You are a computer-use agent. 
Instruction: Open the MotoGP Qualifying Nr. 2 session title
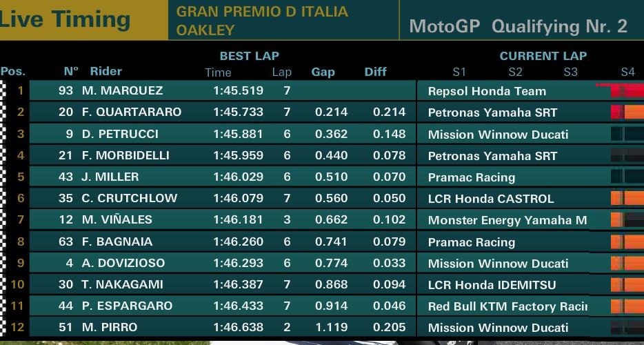519,26
